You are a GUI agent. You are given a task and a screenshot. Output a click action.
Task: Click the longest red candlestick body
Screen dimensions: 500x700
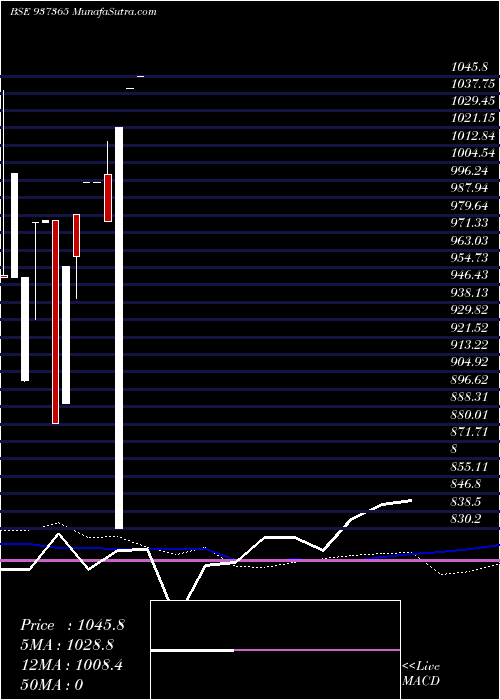click(55, 322)
